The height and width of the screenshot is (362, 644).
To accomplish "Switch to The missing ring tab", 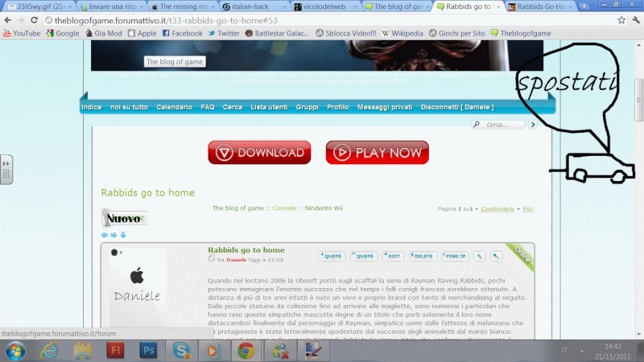I will 184,6.
